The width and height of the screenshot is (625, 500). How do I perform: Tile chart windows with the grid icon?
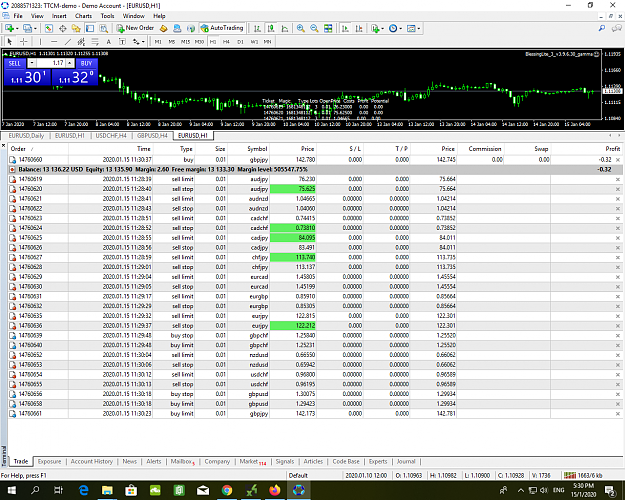coord(328,28)
